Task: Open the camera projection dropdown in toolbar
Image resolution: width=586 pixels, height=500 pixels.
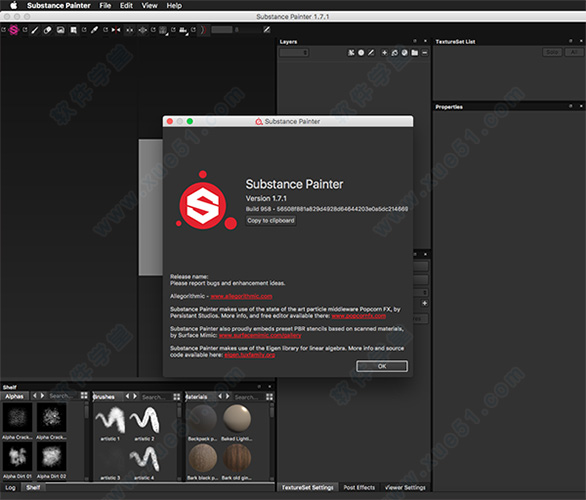Action: 183,30
